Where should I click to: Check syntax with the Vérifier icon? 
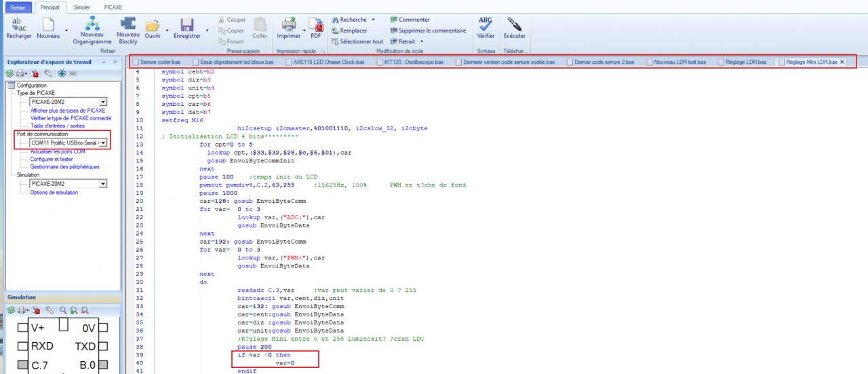click(486, 28)
